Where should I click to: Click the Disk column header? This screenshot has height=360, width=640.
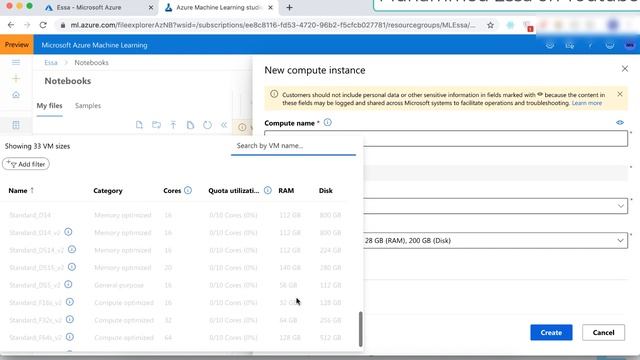326,191
